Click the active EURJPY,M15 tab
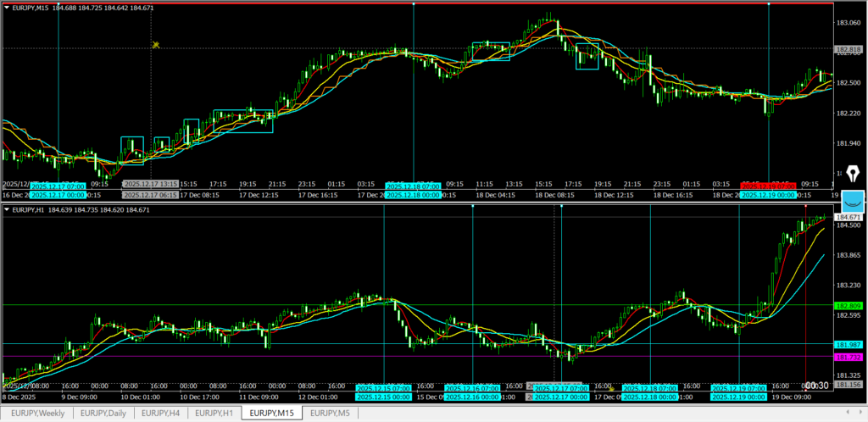The height and width of the screenshot is (422, 868). click(x=271, y=413)
